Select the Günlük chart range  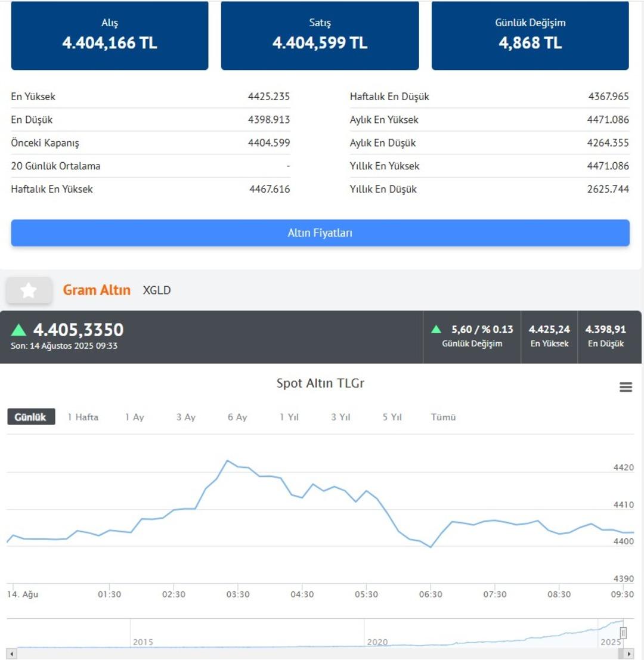[31, 417]
